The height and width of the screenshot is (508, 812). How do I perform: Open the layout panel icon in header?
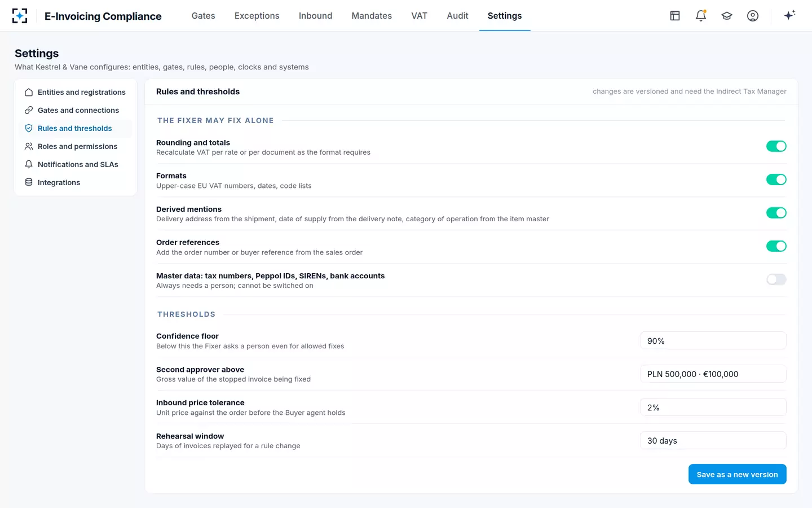[x=675, y=16]
